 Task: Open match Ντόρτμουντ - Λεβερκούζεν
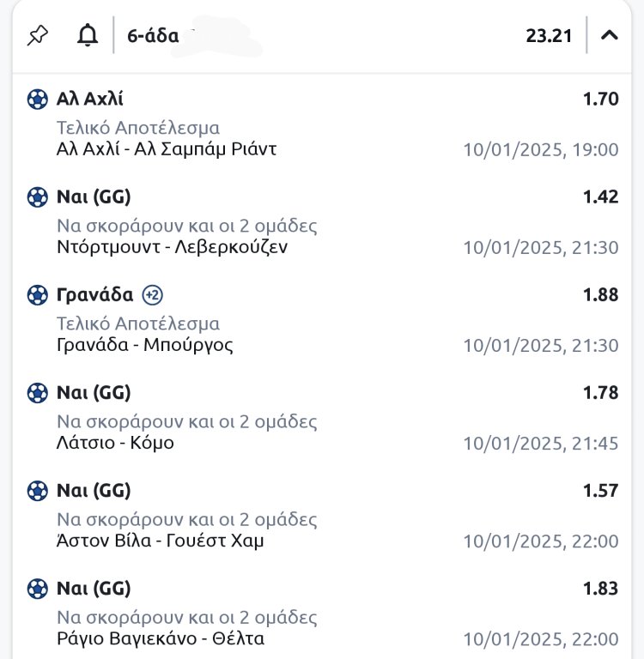point(172,247)
